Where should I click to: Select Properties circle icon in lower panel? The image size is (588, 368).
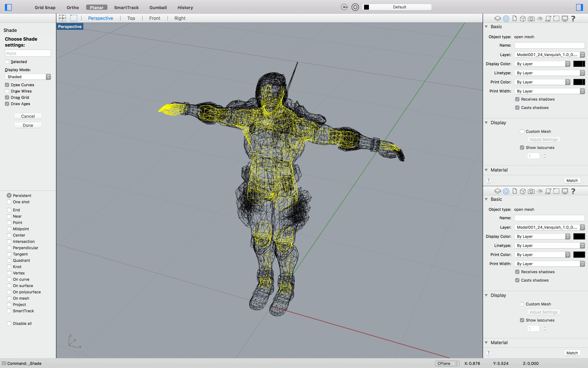[506, 191]
